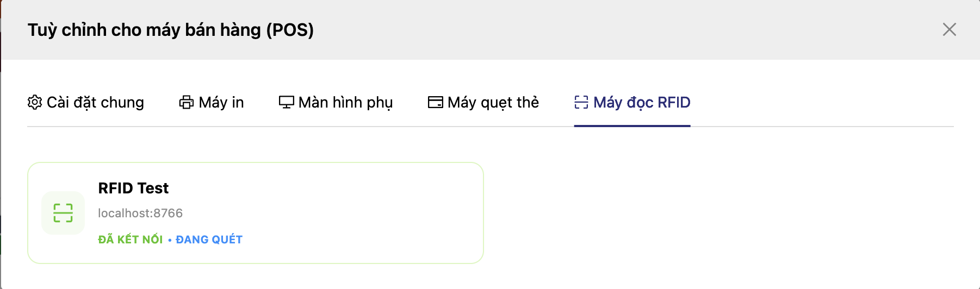Click the card icon beside Máy quẹt thẻ
This screenshot has width=980, height=289.
click(x=436, y=102)
